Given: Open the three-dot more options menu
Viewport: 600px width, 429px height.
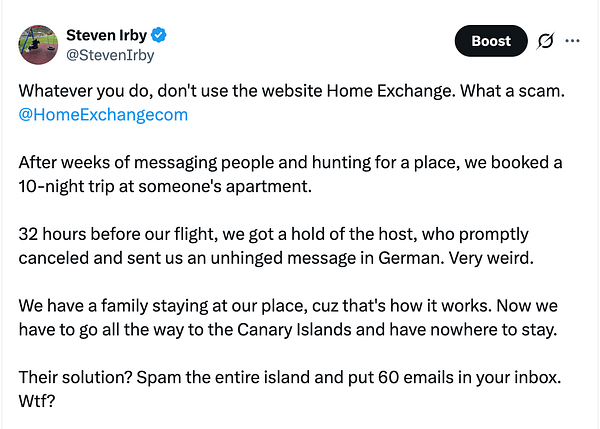Looking at the screenshot, I should [572, 41].
